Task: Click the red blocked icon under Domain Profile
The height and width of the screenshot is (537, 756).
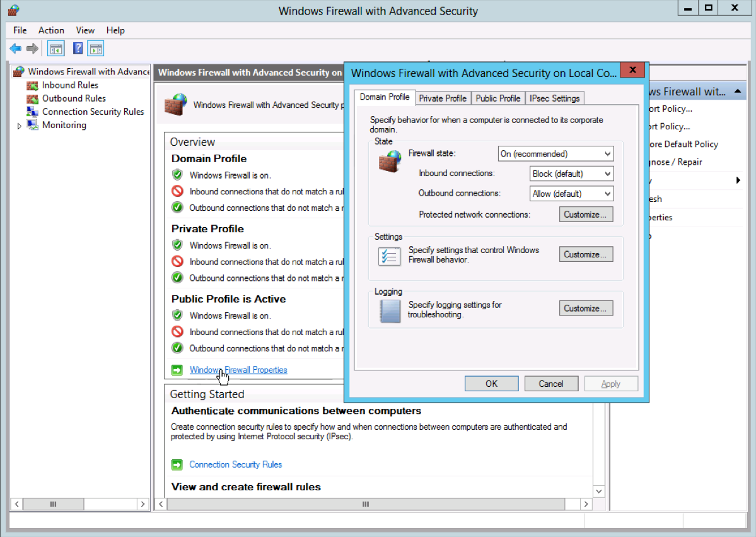Action: pos(177,191)
